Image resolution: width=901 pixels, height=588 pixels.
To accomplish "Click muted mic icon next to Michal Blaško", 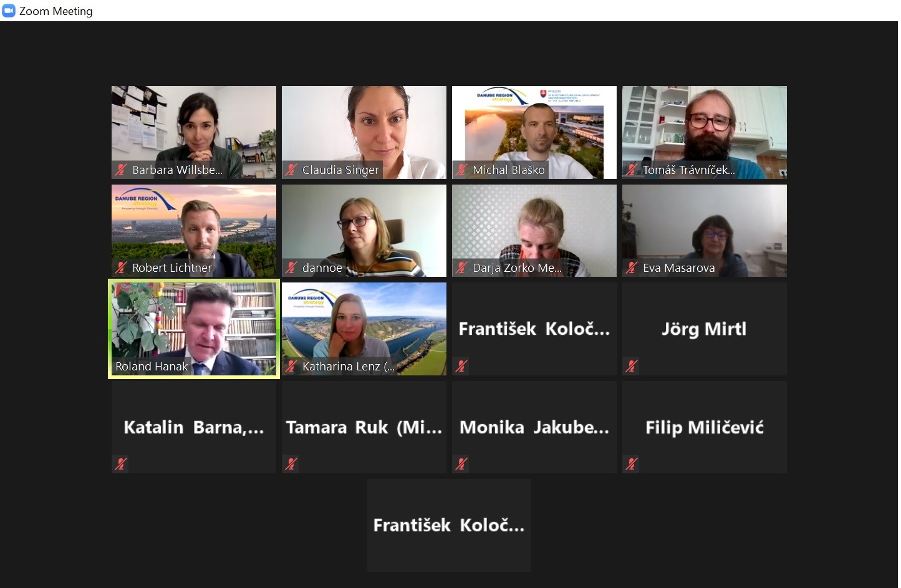I will coord(461,170).
